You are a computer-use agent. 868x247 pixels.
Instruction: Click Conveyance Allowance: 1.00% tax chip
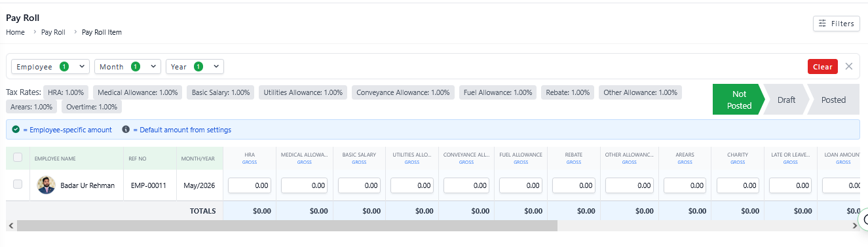click(x=403, y=92)
